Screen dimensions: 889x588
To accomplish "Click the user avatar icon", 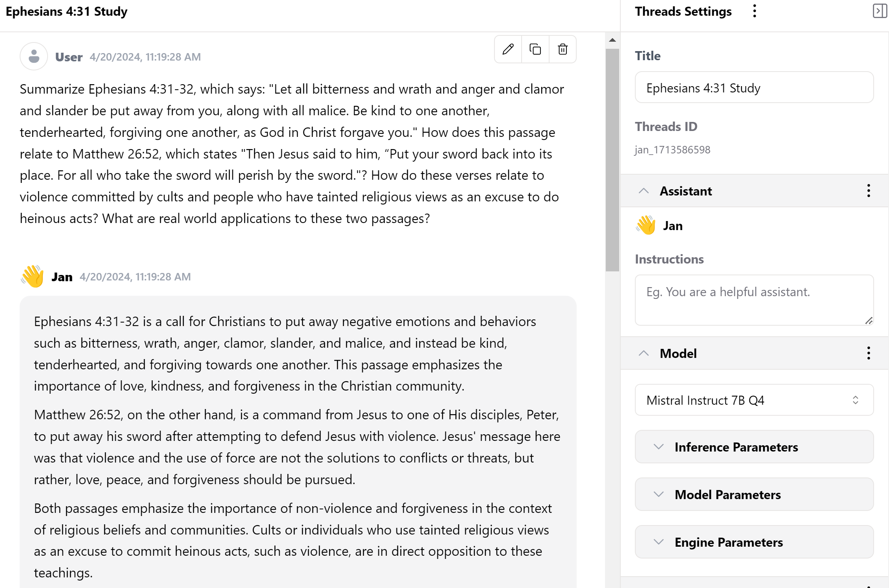I will (x=34, y=56).
